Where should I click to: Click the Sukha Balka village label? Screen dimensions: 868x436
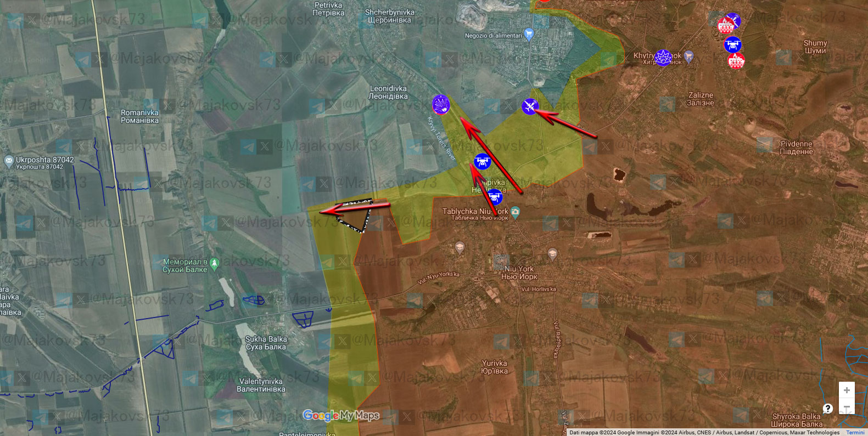(266, 343)
